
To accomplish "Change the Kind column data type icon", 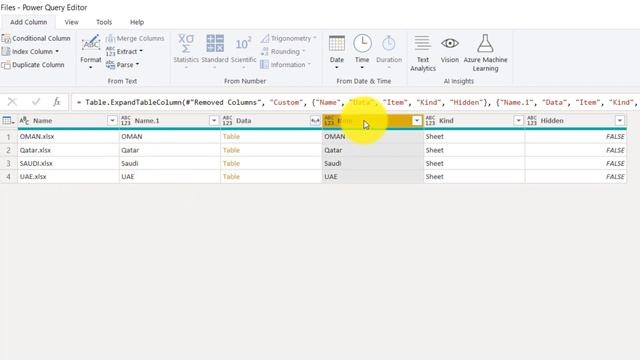I will (x=430, y=120).
